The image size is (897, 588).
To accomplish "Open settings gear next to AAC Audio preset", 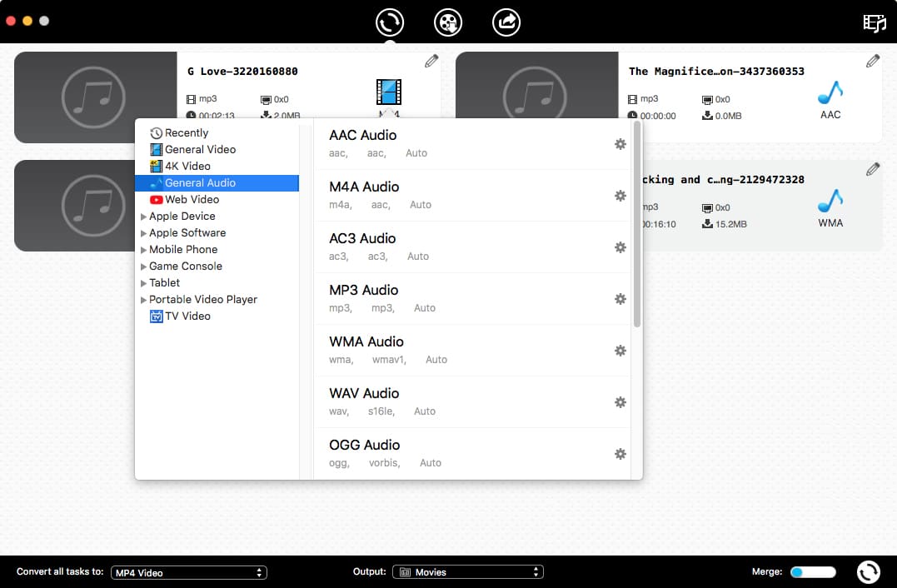I will pos(620,144).
